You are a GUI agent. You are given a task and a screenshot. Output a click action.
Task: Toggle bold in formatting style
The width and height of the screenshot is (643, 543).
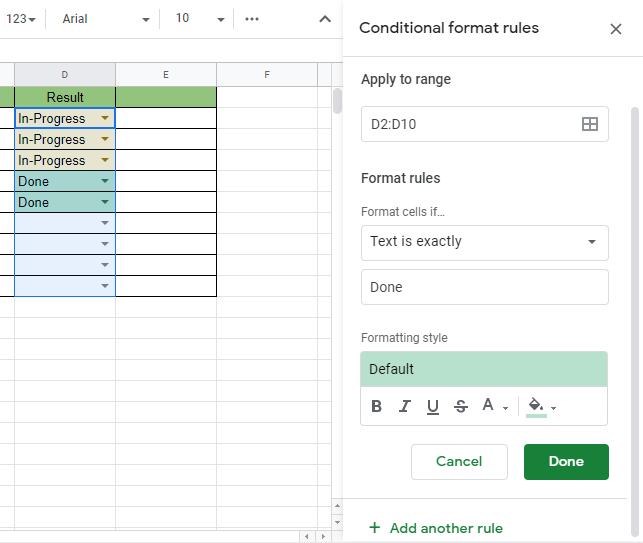coord(377,406)
